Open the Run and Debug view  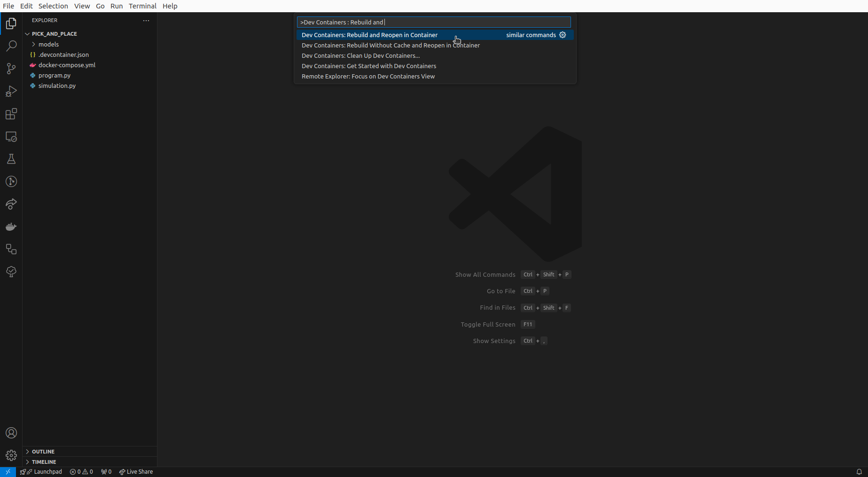(11, 91)
